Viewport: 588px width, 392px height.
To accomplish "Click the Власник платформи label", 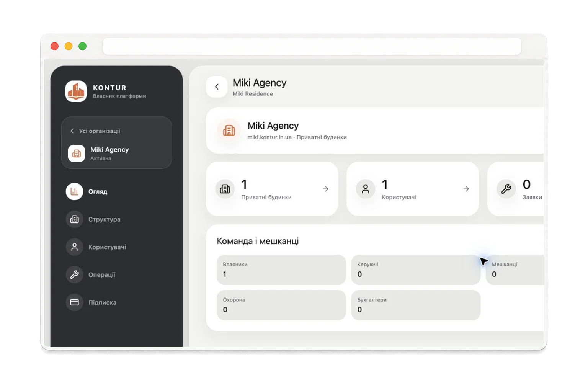I will pos(119,96).
